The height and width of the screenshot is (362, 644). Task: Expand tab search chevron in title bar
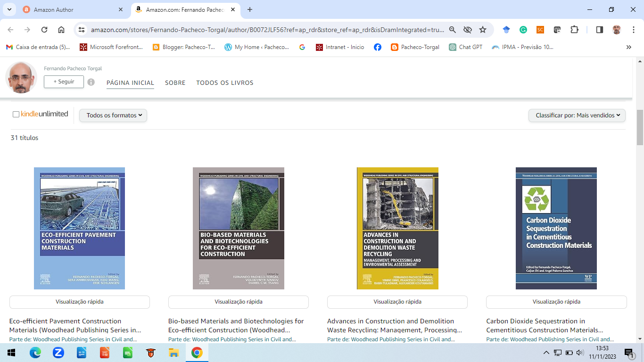(9, 9)
